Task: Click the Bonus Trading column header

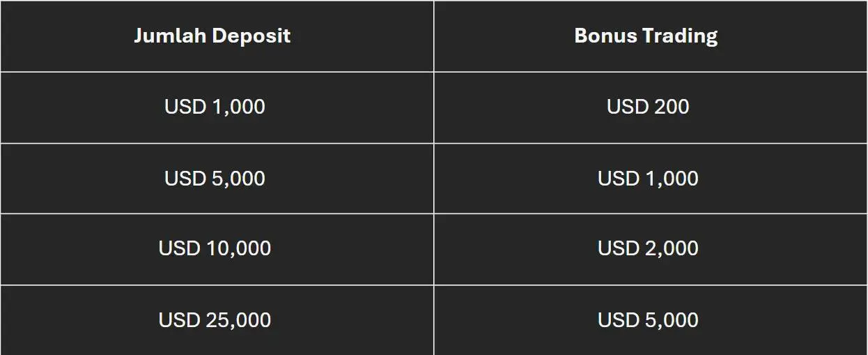Action: coord(651,36)
